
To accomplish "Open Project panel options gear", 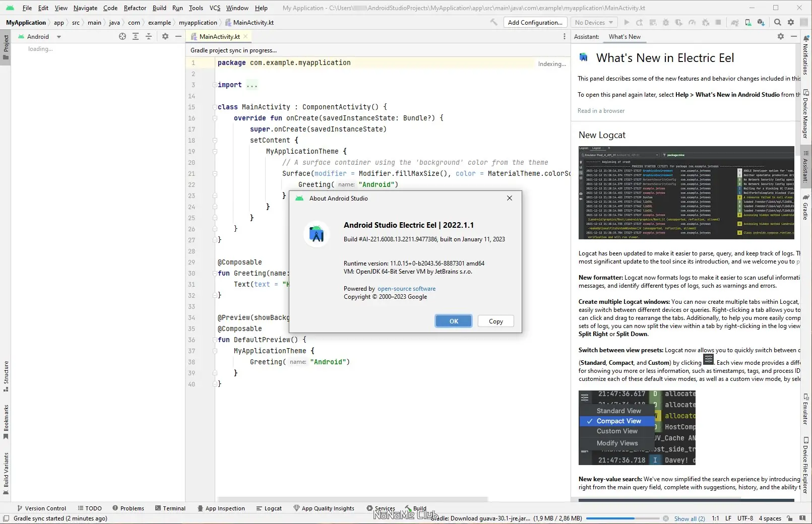I will tap(165, 36).
